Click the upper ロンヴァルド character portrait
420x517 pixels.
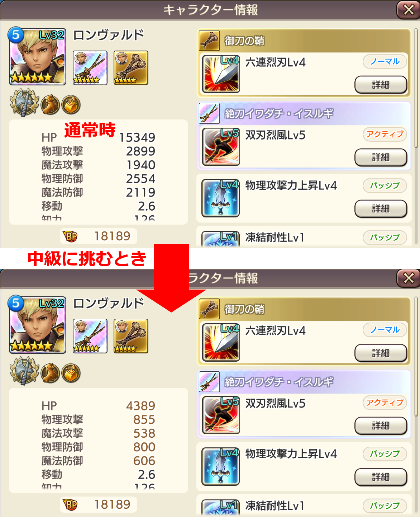pos(37,57)
